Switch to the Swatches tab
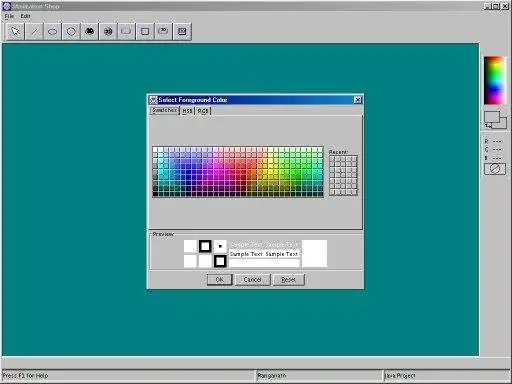Image resolution: width=512 pixels, height=384 pixels. coord(165,110)
